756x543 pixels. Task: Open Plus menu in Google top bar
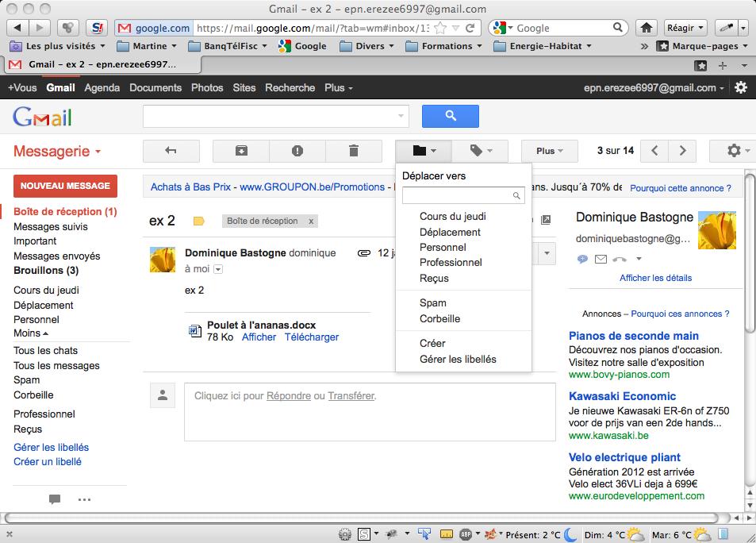tap(339, 88)
